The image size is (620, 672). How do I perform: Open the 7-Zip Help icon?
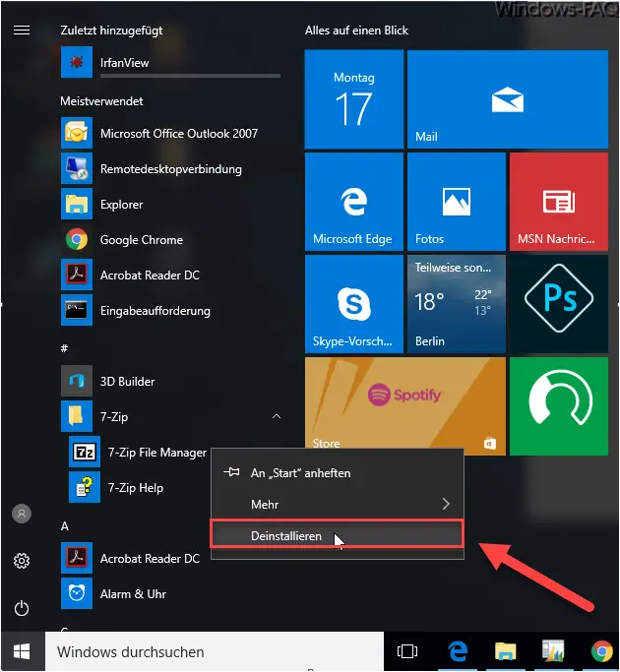85,487
